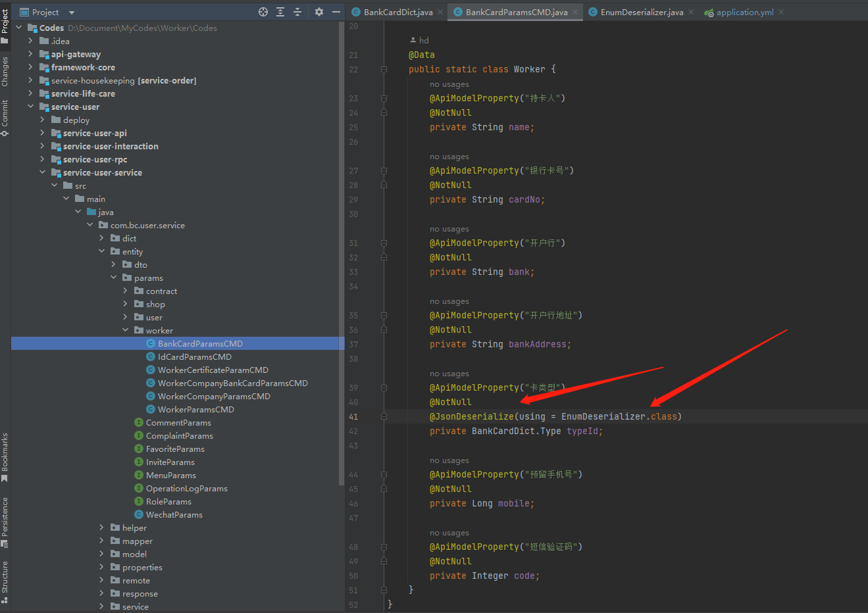Expand the .idea folder
Viewport: 868px width, 613px height.
point(30,41)
